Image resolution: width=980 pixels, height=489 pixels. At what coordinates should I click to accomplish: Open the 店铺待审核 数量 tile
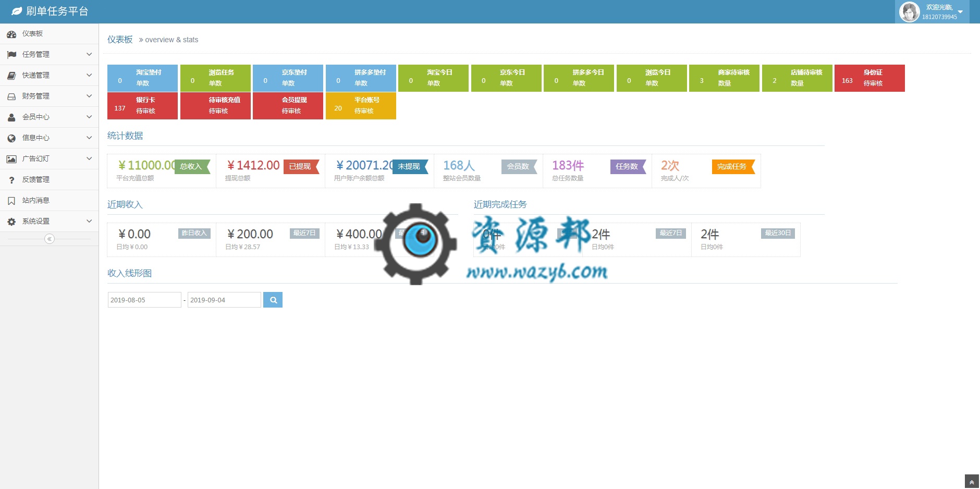click(797, 78)
